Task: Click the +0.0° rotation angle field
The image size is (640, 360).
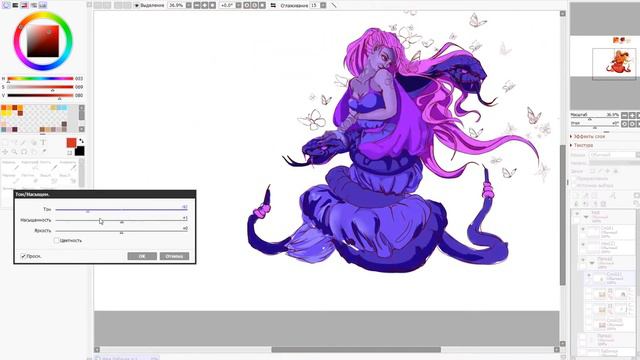Action: tap(227, 5)
